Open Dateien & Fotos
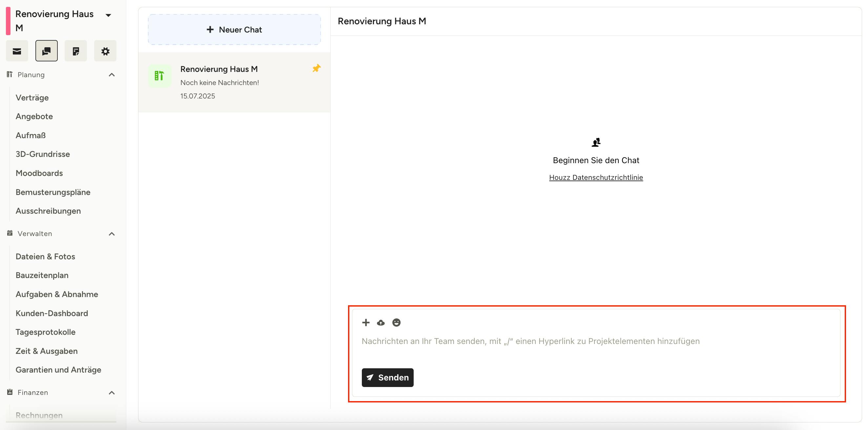 coord(45,256)
